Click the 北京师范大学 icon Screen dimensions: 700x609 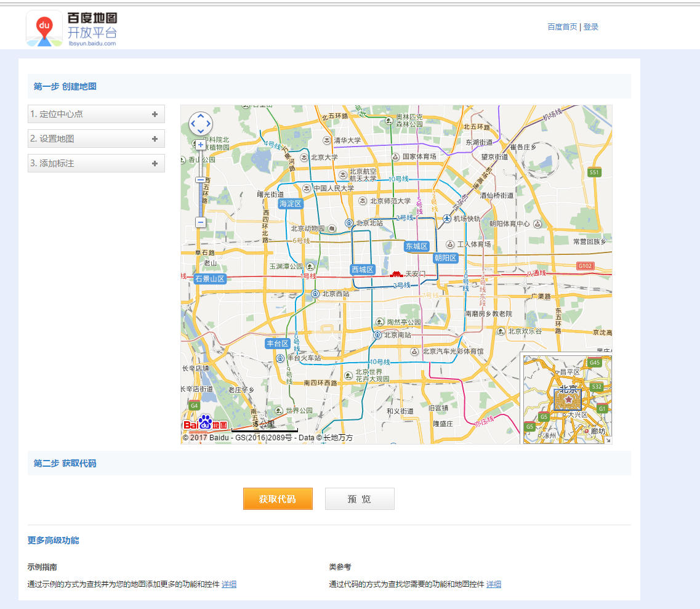click(x=363, y=201)
